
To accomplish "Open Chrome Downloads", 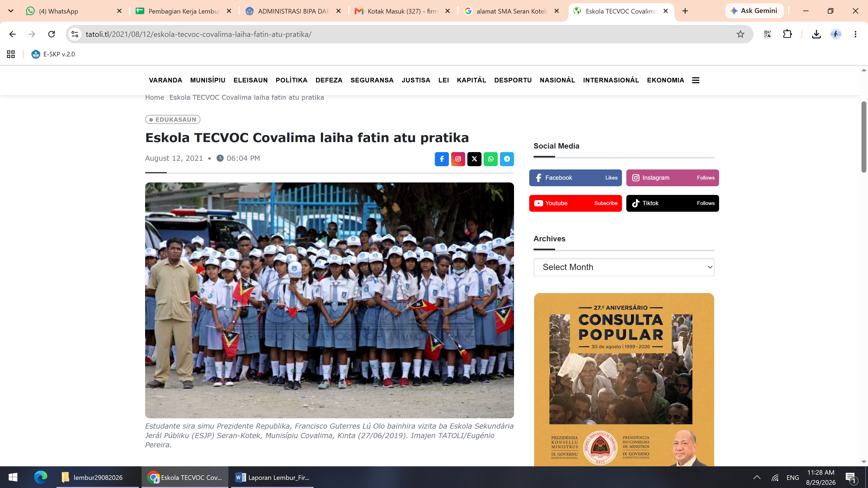I will coord(816,34).
